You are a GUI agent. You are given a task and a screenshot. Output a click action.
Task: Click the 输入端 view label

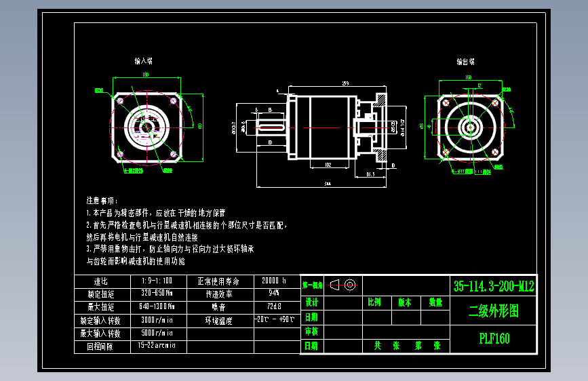click(x=144, y=61)
